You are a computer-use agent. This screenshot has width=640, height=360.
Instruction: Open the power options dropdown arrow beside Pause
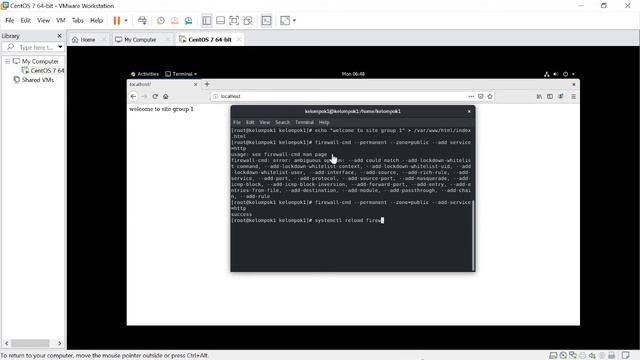pos(126,20)
